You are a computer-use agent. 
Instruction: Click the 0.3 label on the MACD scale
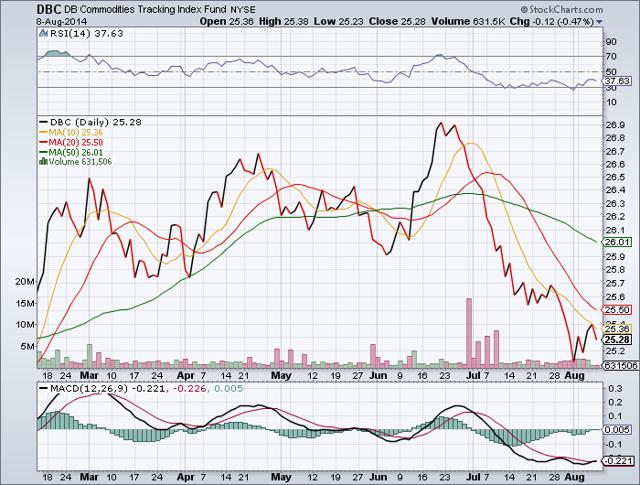point(615,388)
